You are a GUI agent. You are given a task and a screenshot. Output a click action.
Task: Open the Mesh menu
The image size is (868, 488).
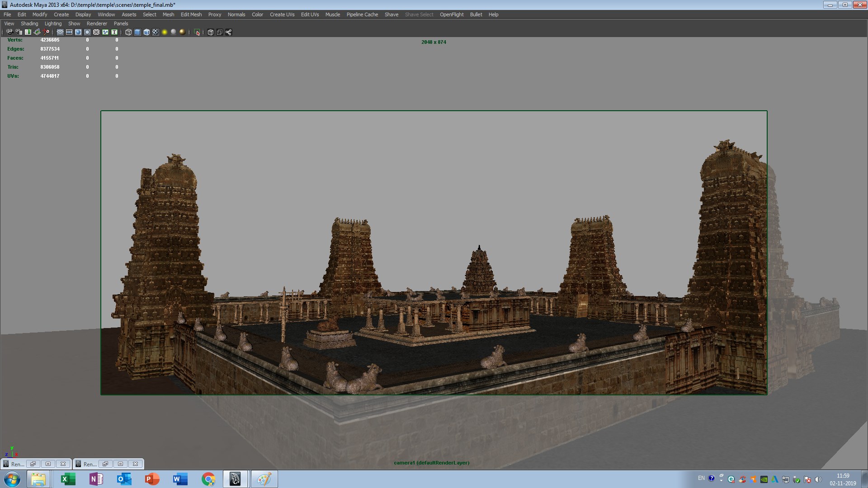click(x=168, y=14)
